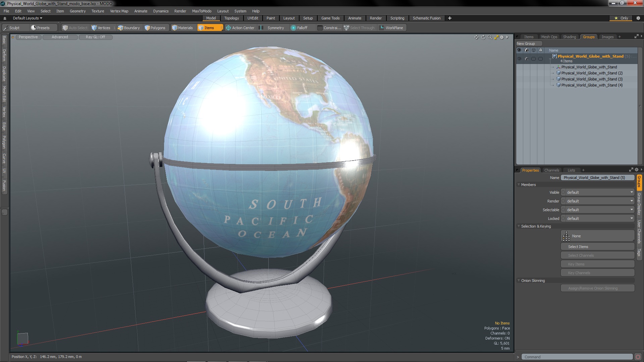Click the yellow maximize viewport icon
Image resolution: width=644 pixels, height=362 pixels.
tap(496, 37)
